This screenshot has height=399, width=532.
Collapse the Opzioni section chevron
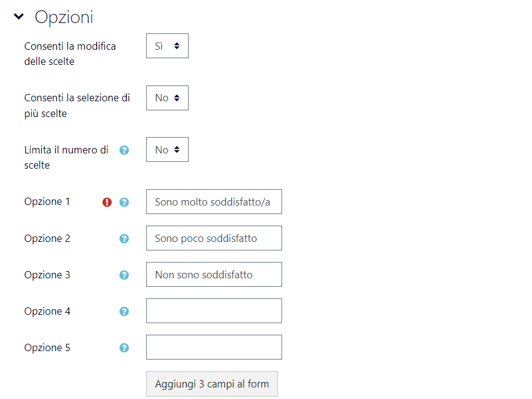pyautogui.click(x=19, y=16)
